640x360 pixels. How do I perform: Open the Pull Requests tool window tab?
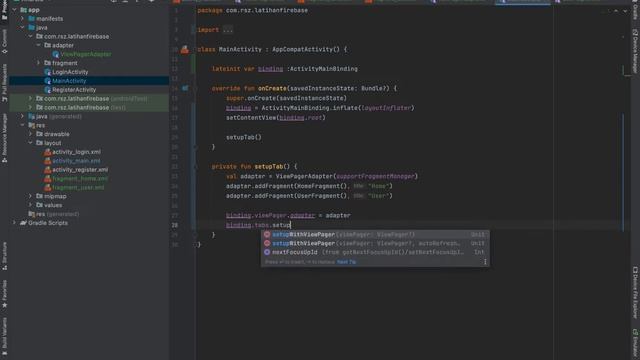click(4, 83)
